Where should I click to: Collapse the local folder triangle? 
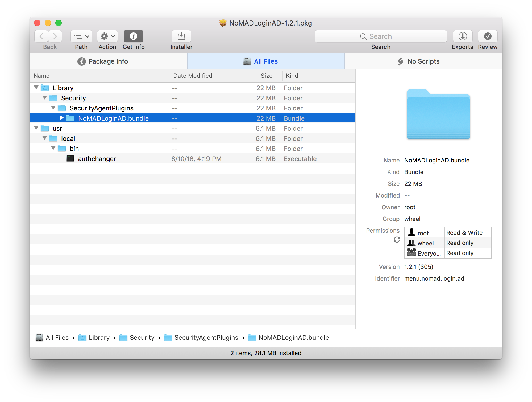(45, 138)
